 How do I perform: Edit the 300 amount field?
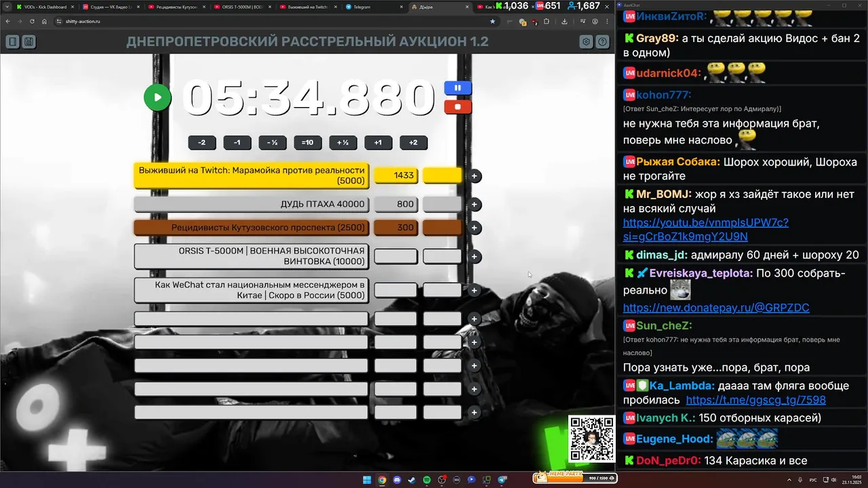click(x=396, y=228)
